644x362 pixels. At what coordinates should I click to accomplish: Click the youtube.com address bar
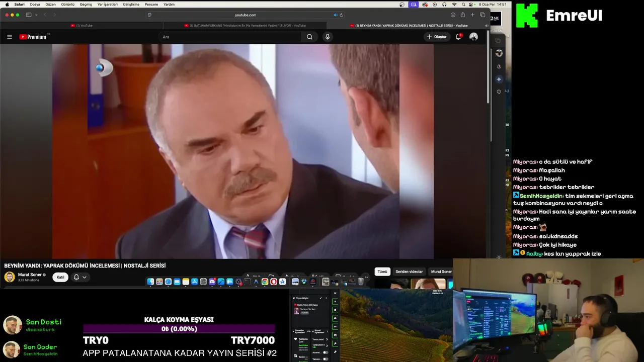[245, 15]
